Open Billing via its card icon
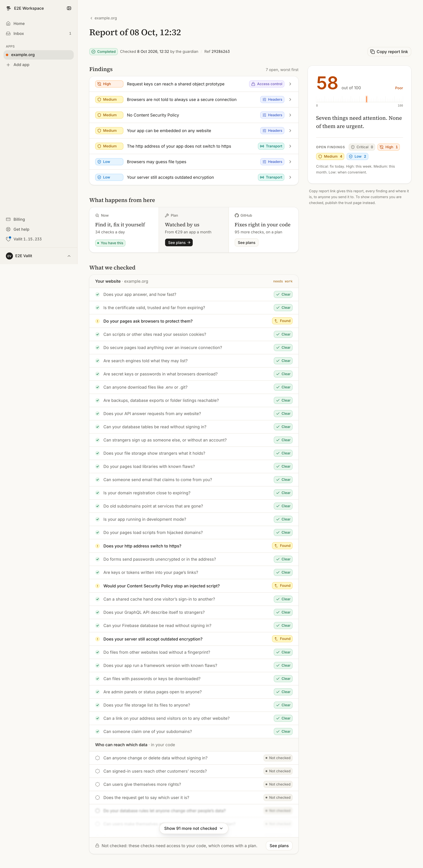 (8, 219)
